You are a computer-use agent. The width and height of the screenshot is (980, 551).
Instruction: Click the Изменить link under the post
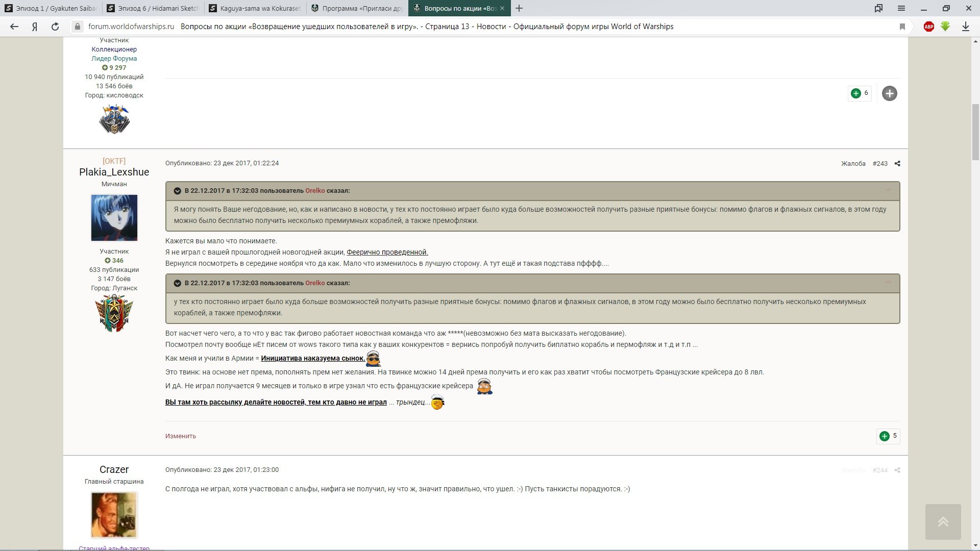click(x=180, y=436)
